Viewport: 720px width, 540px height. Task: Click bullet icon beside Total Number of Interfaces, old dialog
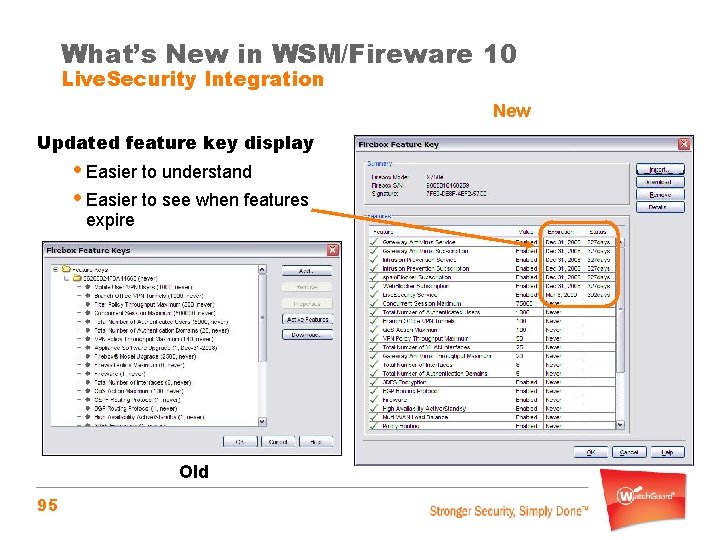88,382
